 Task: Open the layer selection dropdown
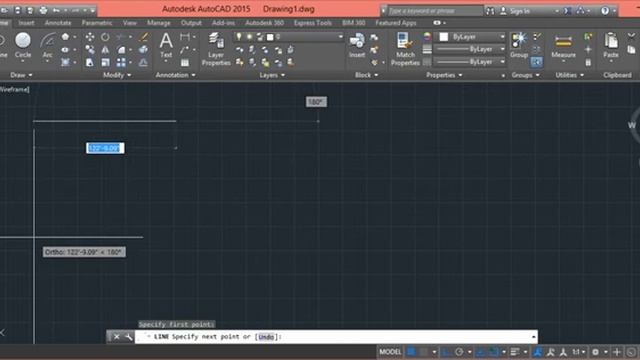pos(340,37)
